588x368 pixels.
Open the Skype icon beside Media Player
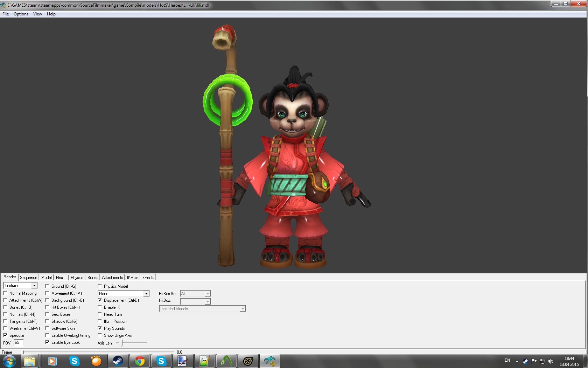click(74, 361)
